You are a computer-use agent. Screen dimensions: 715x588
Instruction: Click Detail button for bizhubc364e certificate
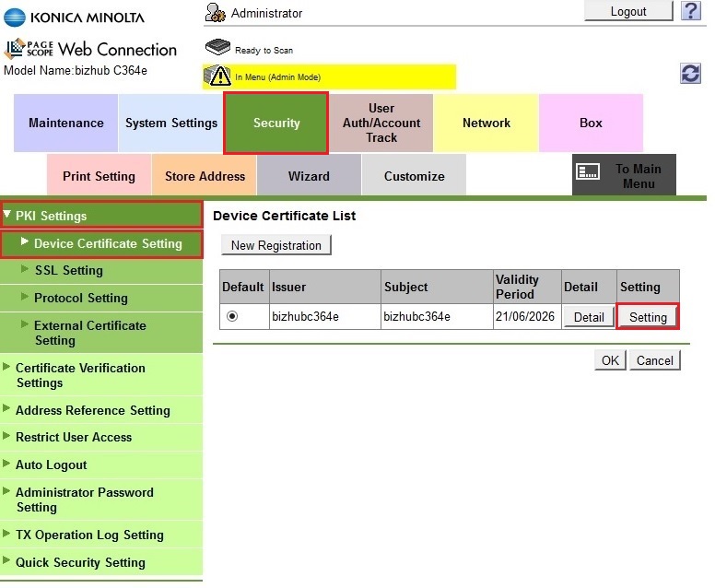coord(589,317)
